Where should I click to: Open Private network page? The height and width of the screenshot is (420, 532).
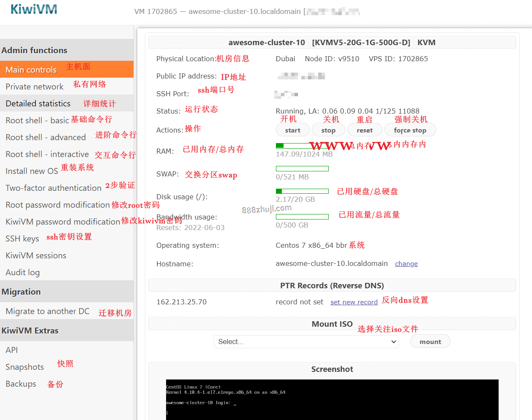(x=67, y=86)
